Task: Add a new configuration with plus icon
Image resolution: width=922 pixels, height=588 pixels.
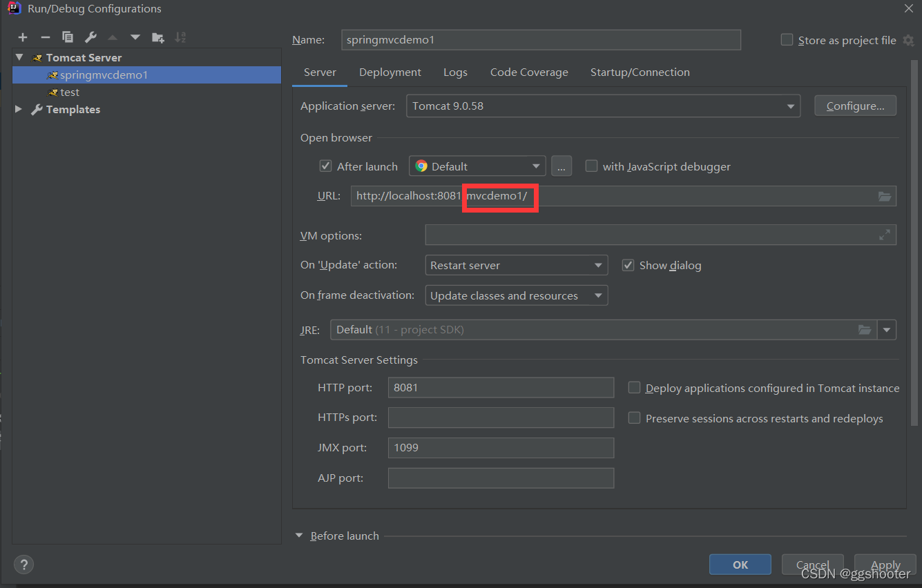Action: tap(23, 37)
